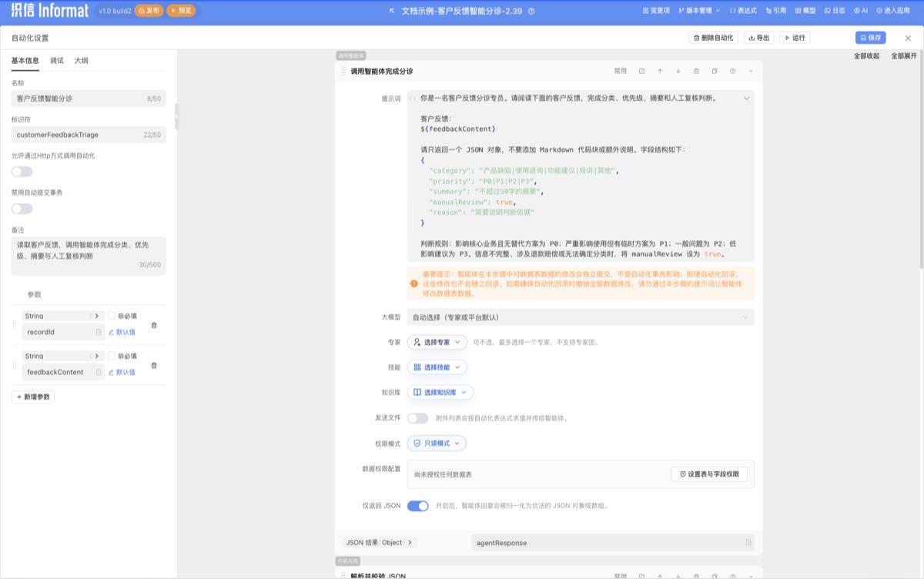This screenshot has width=924, height=579.
Task: Open String type selector for recordId
Action: point(62,316)
